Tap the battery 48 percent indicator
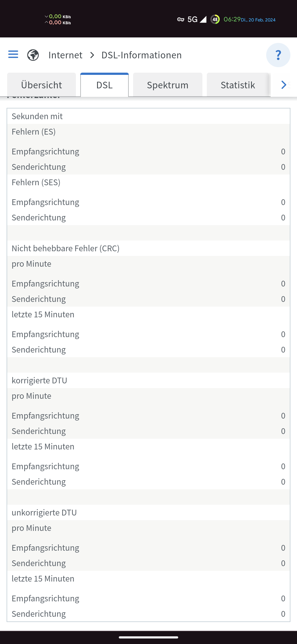 215,19
